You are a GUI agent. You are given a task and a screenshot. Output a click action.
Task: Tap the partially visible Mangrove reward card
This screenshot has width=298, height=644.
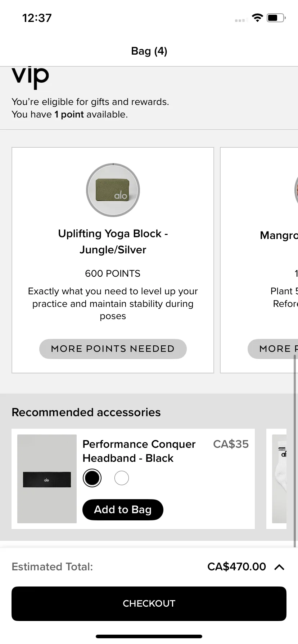(259, 260)
